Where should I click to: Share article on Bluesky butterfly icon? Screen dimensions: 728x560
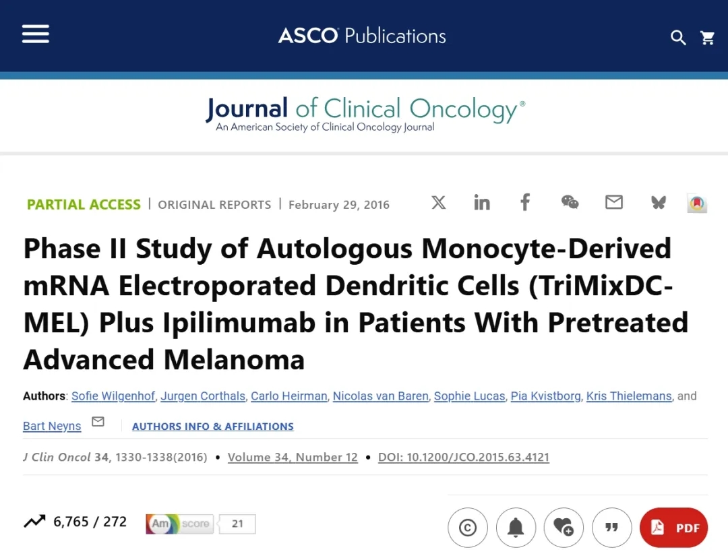click(658, 202)
